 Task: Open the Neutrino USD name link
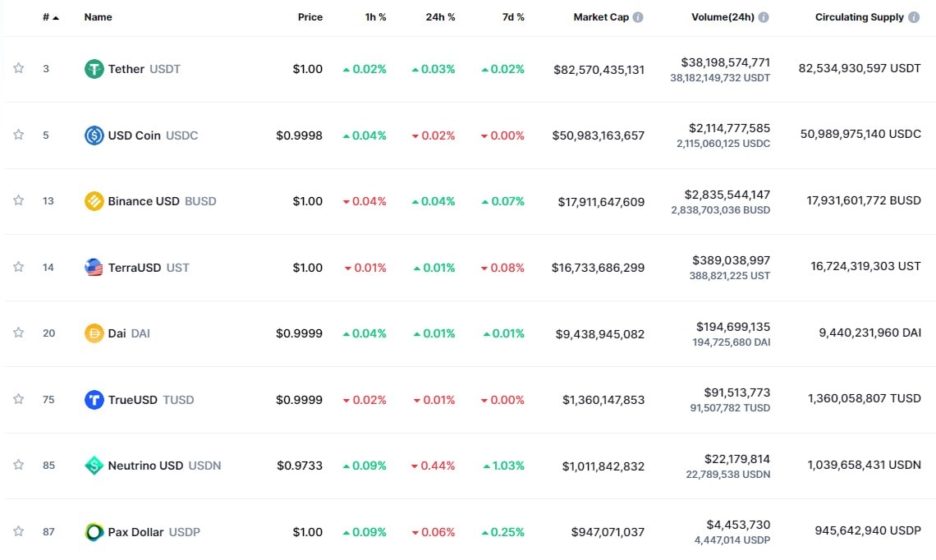pos(145,466)
